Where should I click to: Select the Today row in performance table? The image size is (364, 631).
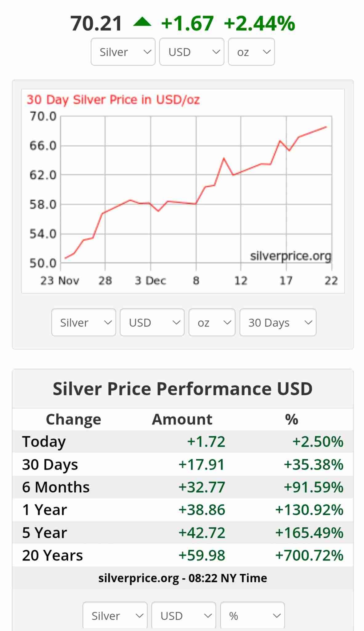[182, 441]
